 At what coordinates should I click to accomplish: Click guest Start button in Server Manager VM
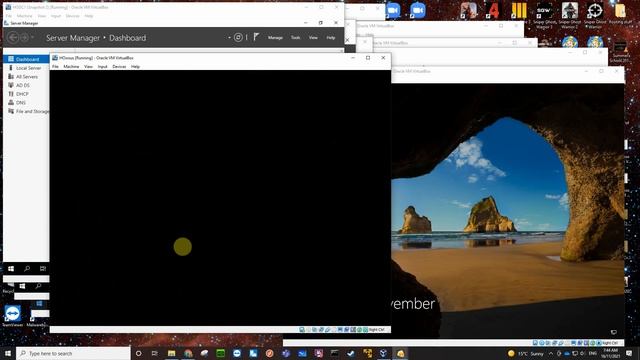coord(11,269)
